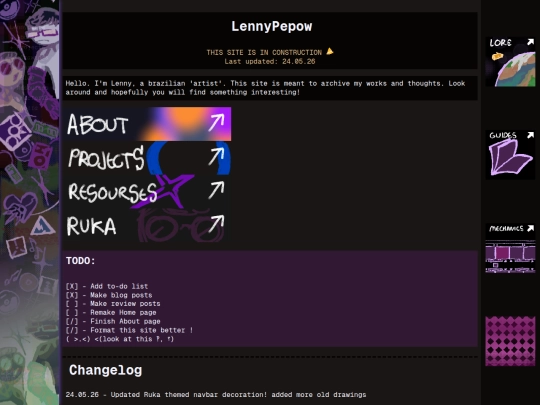The height and width of the screenshot is (405, 540).
Task: Click the '( >.<) <(look at this ?, !)' line
Action: point(120,339)
